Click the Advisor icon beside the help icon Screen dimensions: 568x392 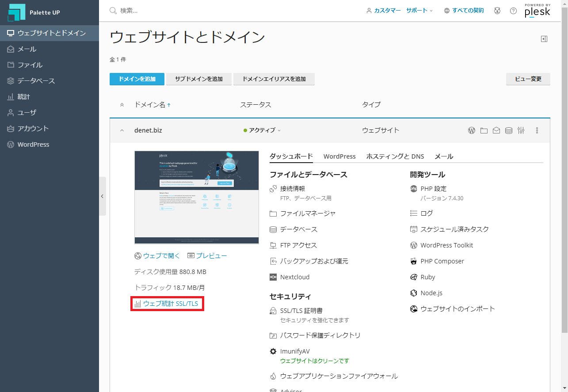[497, 11]
